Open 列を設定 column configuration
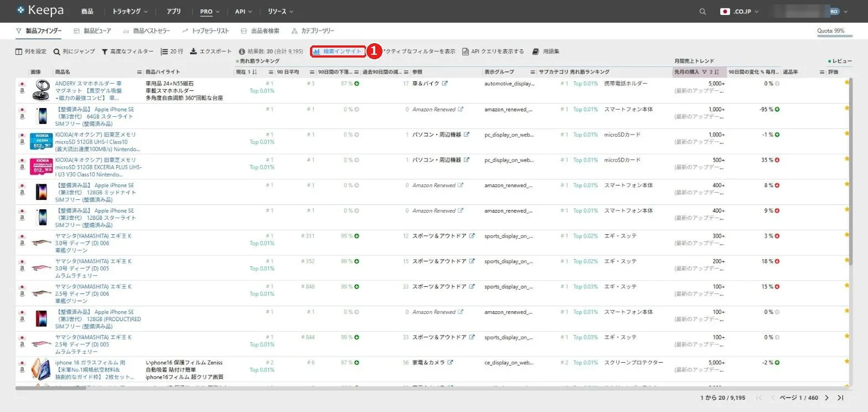 pyautogui.click(x=31, y=51)
